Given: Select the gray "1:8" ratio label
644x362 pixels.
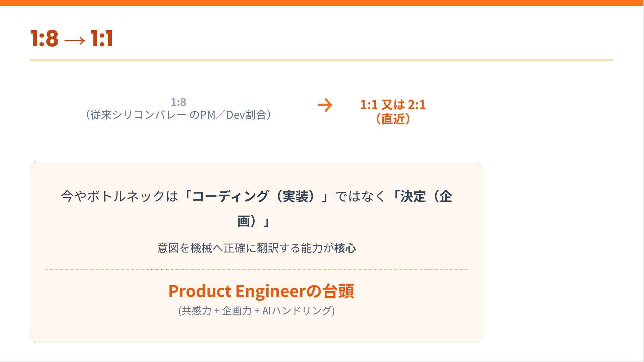Looking at the screenshot, I should point(178,102).
